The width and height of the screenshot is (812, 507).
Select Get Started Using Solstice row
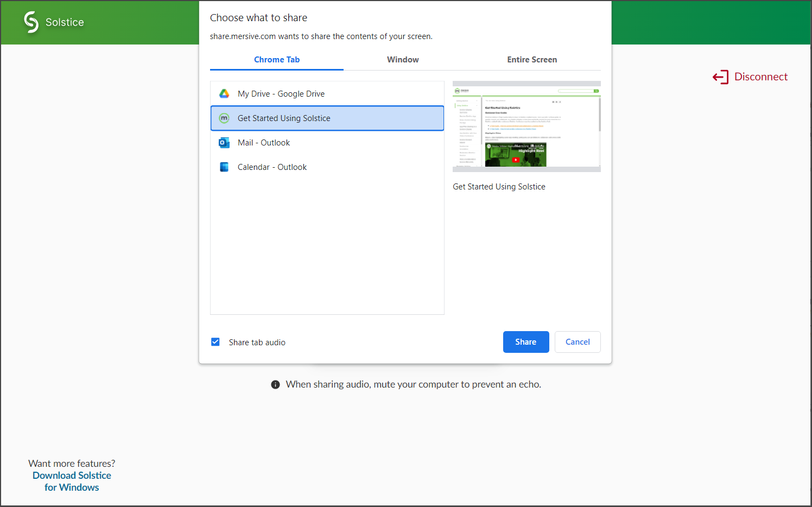point(327,118)
